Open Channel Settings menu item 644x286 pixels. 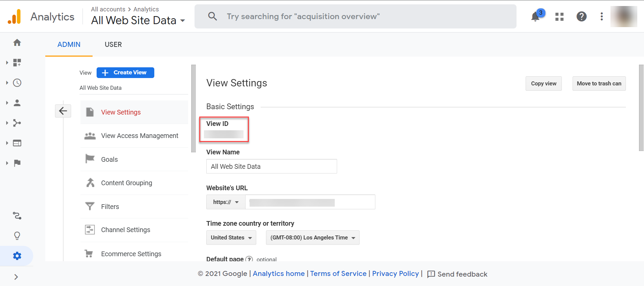134,230
